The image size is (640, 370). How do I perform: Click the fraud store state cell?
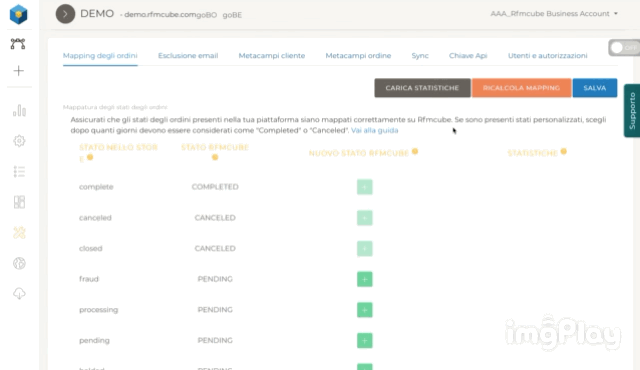coord(89,279)
